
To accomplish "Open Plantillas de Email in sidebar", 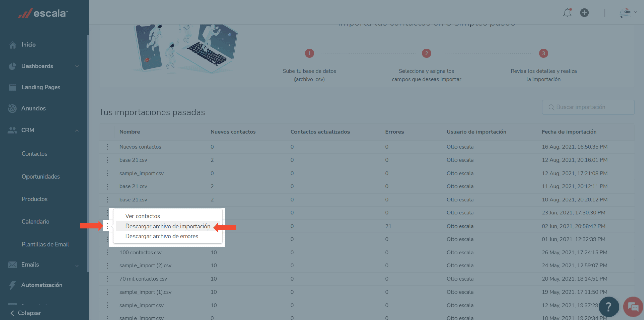I will tap(45, 244).
